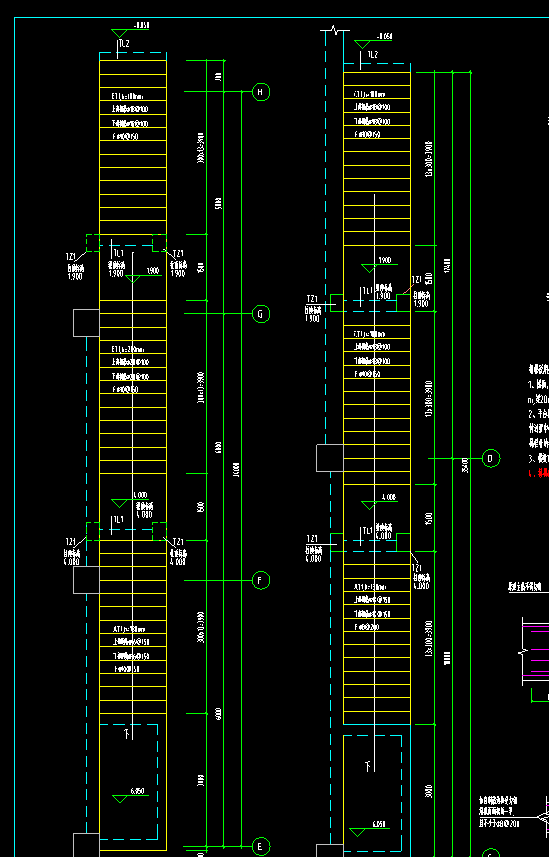Click the 4.000 elevation triangle in left stair
The image size is (549, 857).
120,502
